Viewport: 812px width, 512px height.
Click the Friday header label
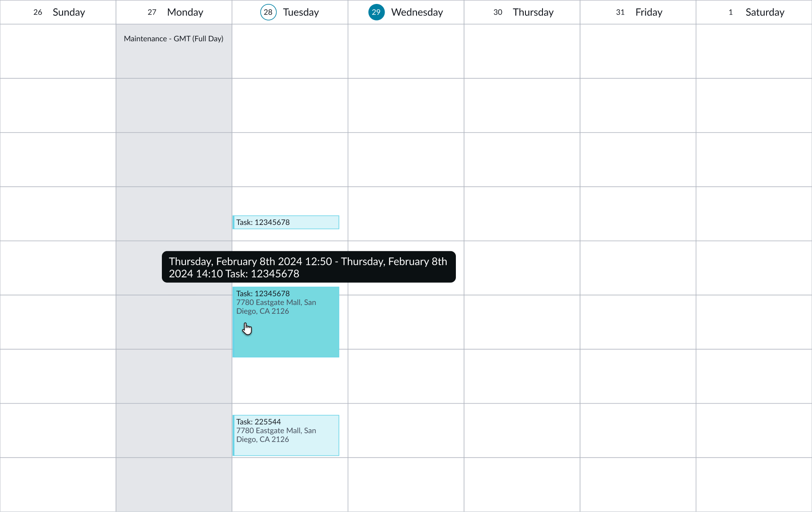(x=648, y=12)
